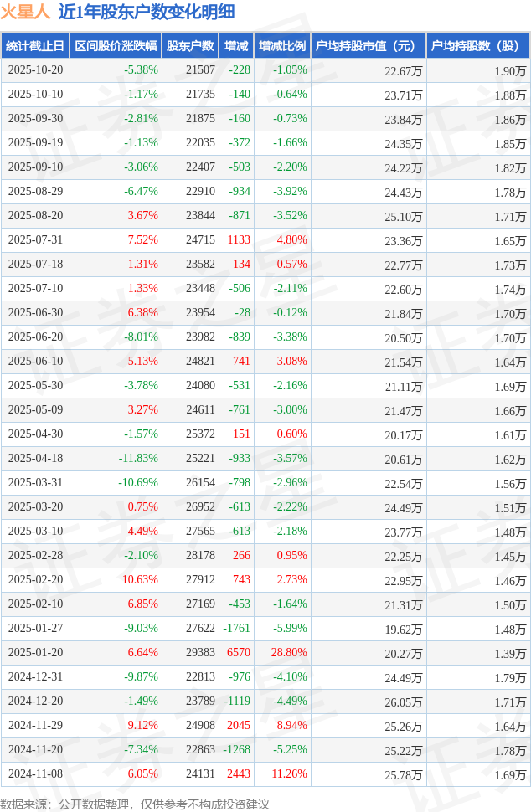
Task: Click the 增减比例 column header
Action: [282, 46]
